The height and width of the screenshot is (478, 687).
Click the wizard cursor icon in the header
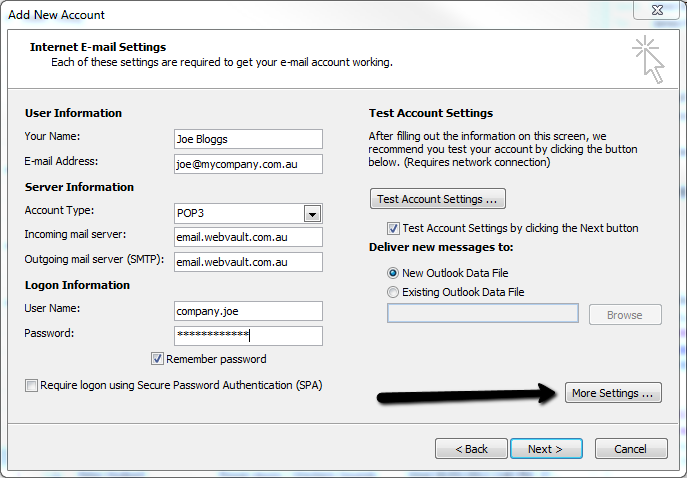point(649,59)
